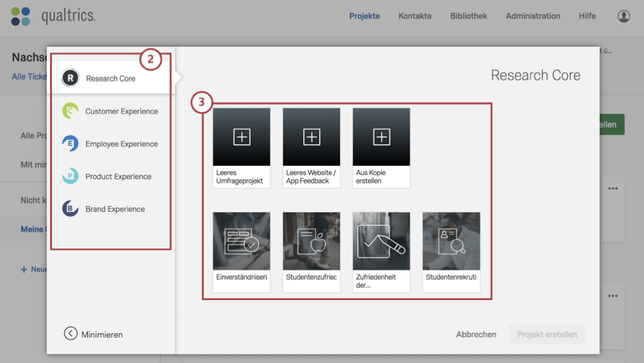Screen dimensions: 644x363
Task: Open the upper three-dots project menu
Action: coord(613,189)
